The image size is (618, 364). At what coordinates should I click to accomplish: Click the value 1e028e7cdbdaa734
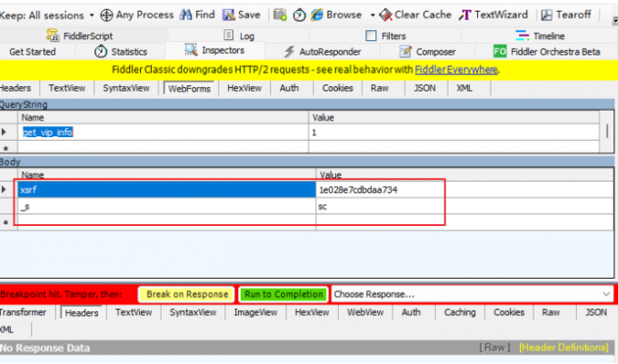point(358,190)
